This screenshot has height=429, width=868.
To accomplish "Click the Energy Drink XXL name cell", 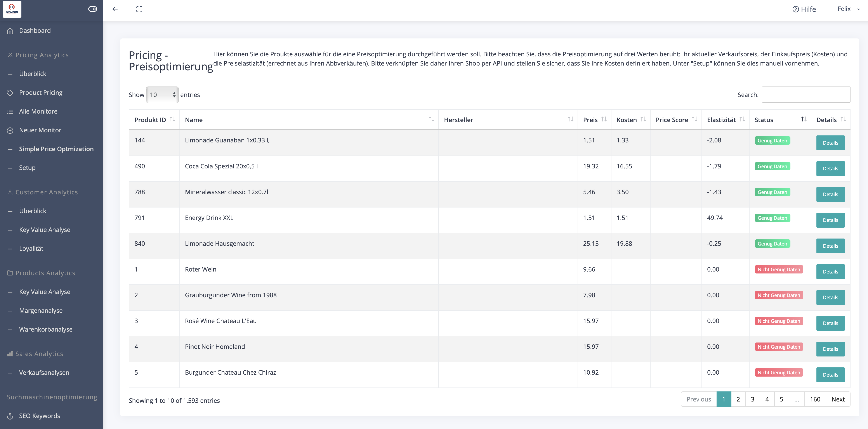I will (309, 220).
